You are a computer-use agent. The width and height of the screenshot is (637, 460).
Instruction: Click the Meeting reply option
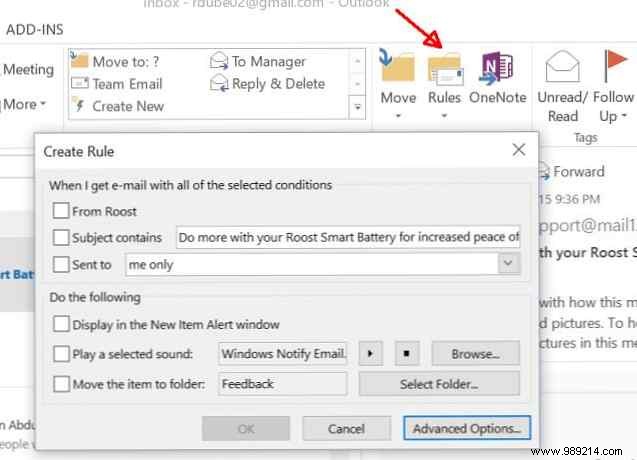click(x=28, y=69)
